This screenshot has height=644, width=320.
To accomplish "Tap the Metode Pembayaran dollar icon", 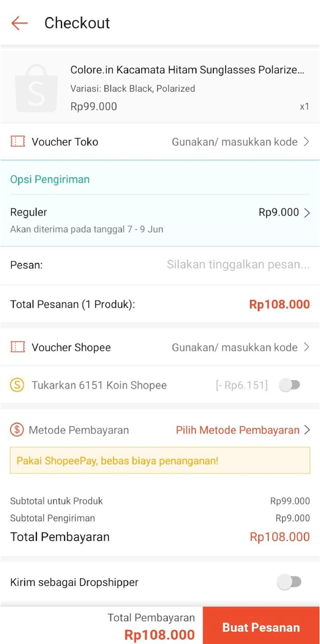I will (17, 430).
